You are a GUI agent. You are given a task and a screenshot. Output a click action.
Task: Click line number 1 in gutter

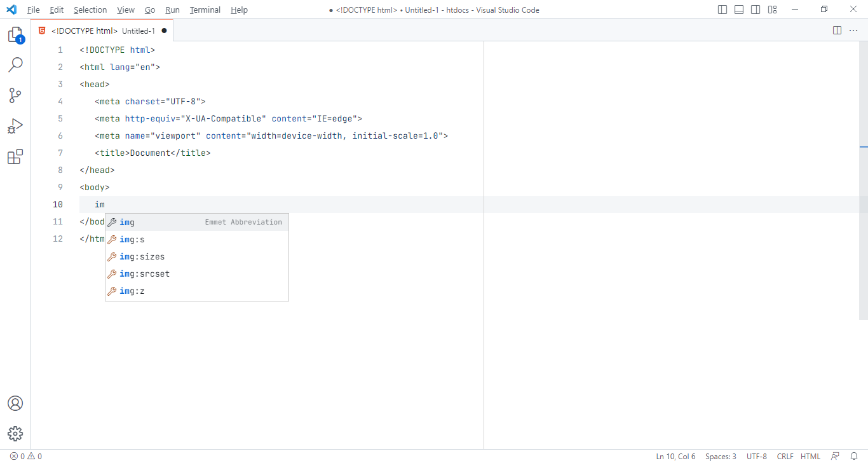click(60, 50)
